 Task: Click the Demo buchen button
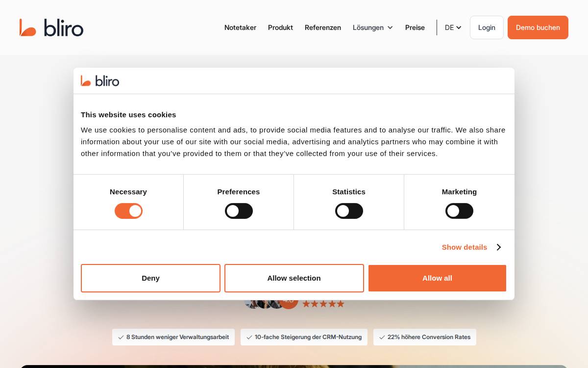point(538,27)
